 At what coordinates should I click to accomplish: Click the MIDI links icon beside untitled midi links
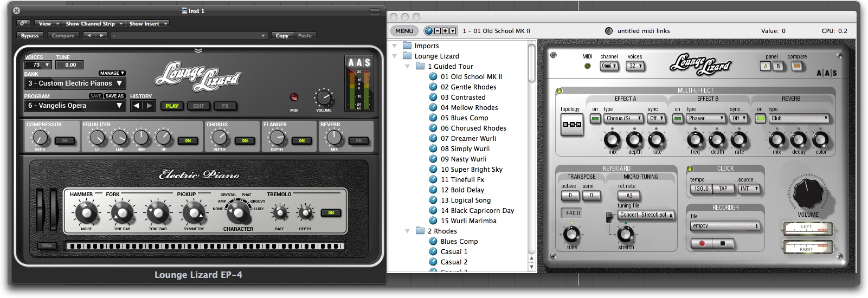click(x=608, y=31)
